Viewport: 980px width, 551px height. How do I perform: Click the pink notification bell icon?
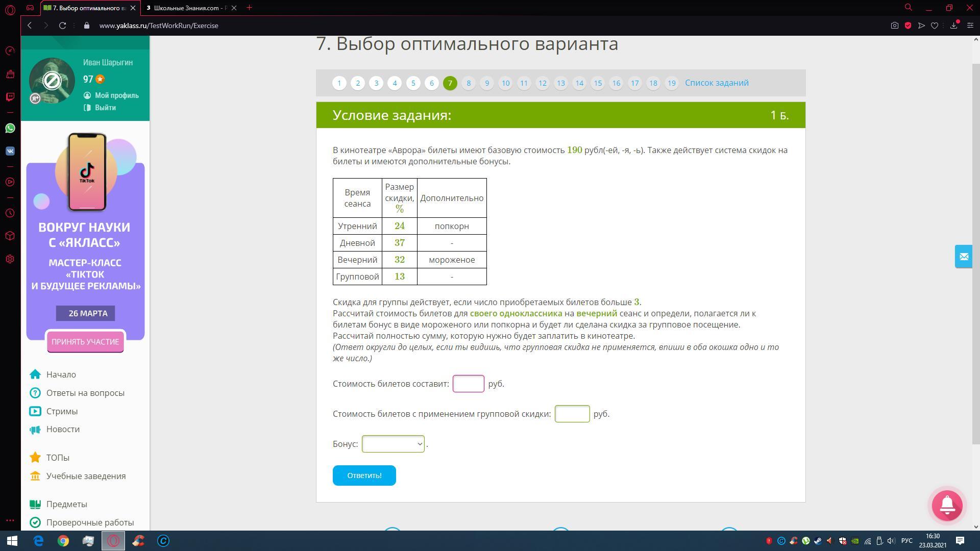pyautogui.click(x=947, y=505)
